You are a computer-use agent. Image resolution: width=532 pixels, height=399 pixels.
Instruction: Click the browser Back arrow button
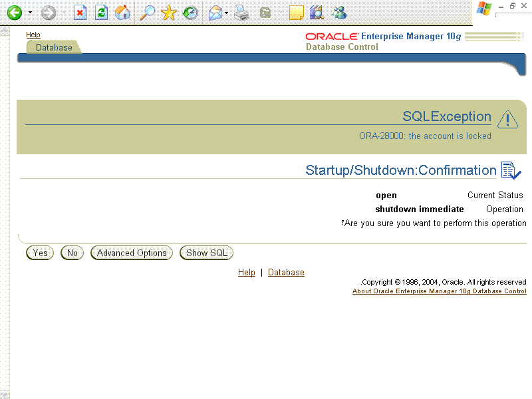14,13
